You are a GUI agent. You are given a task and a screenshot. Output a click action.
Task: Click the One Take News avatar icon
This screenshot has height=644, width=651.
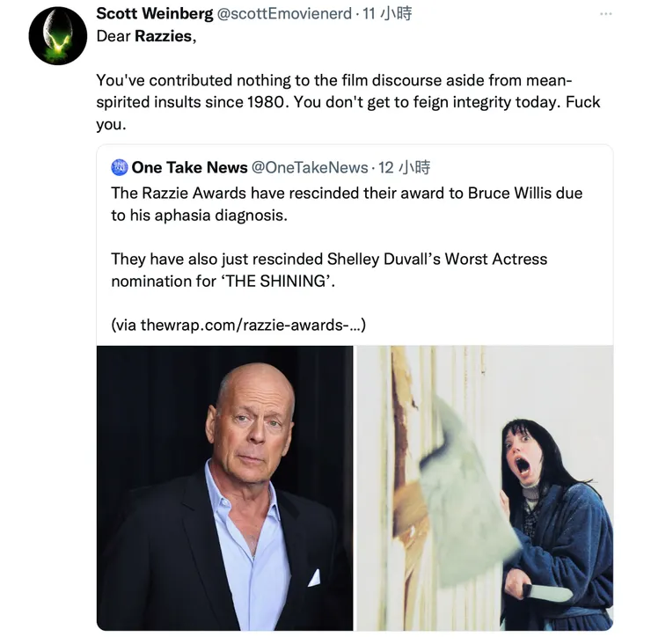120,167
